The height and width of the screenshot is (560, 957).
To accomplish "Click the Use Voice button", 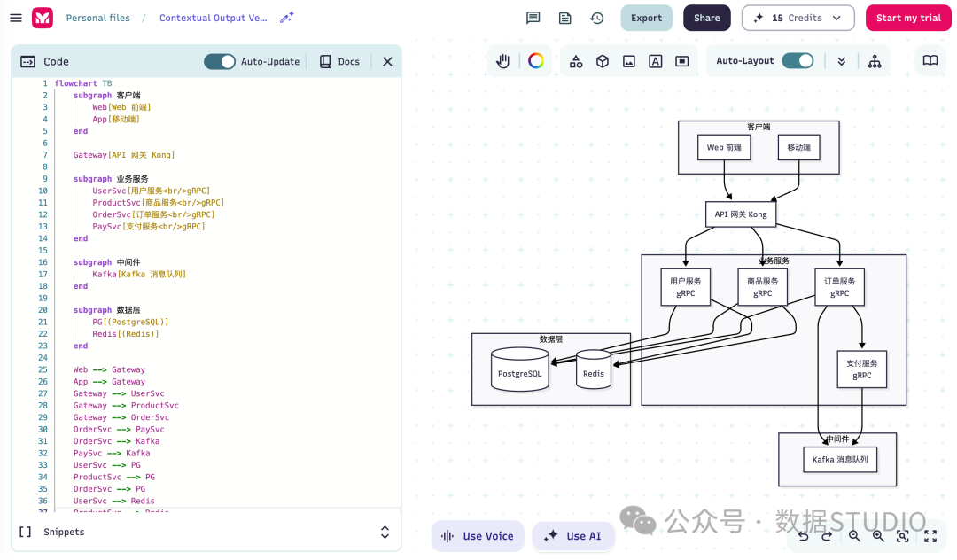I will [x=478, y=536].
